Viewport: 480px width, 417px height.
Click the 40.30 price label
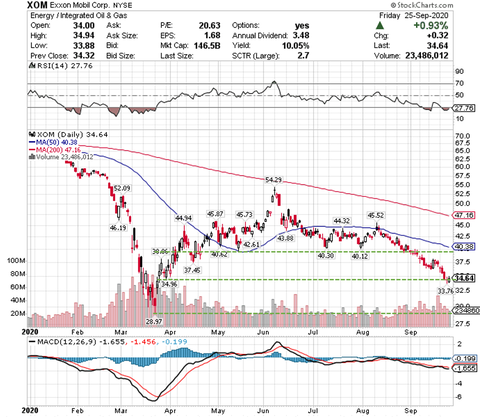click(x=326, y=255)
